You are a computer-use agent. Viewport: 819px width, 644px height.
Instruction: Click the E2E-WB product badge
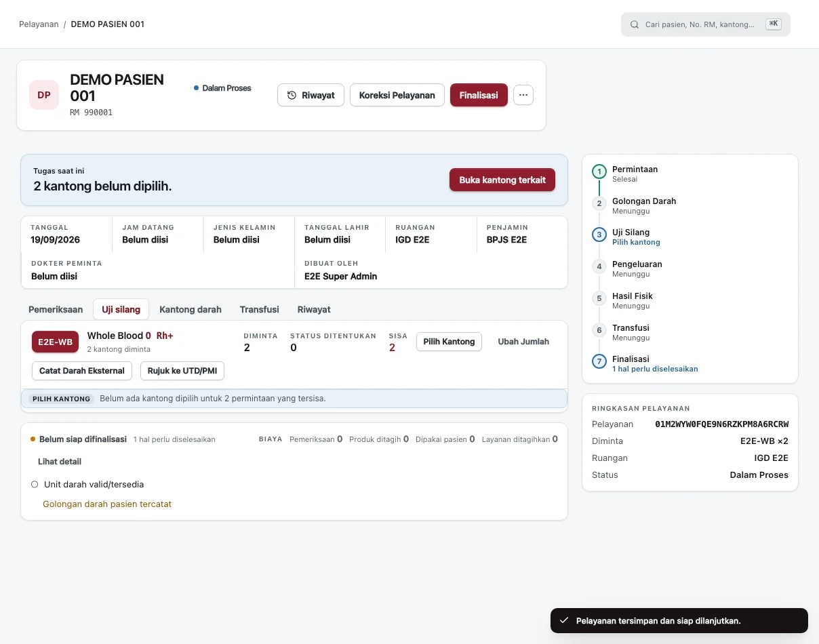tap(56, 342)
